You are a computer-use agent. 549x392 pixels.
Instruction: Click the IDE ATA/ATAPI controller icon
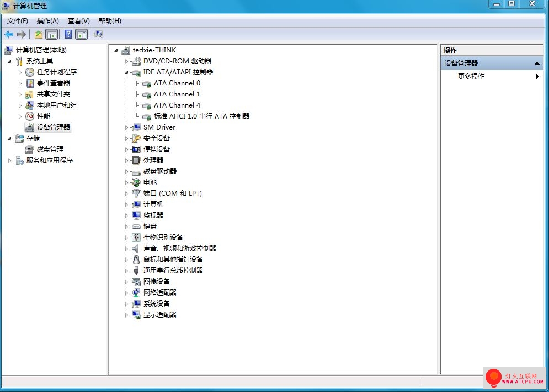[x=136, y=72]
